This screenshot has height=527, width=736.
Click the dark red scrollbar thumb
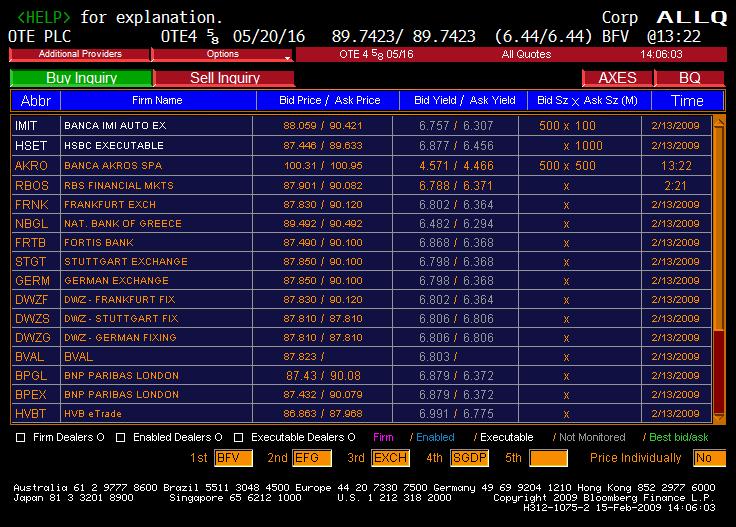point(719,371)
